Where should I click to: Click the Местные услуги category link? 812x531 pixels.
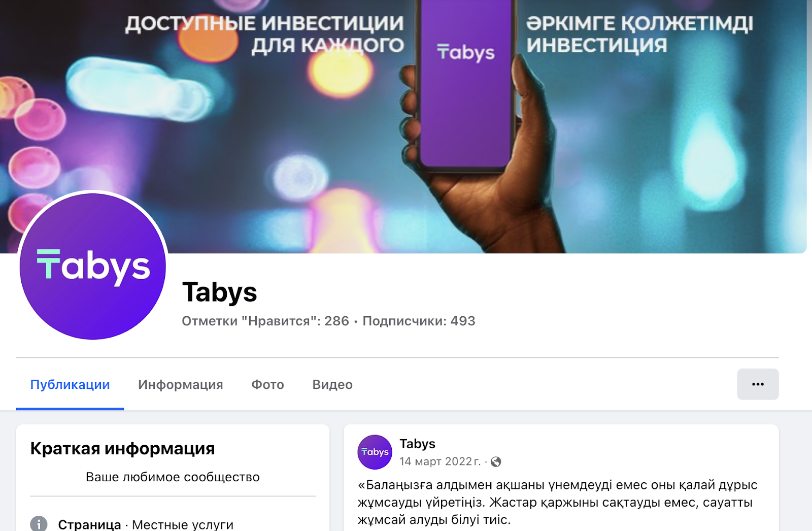(x=183, y=524)
